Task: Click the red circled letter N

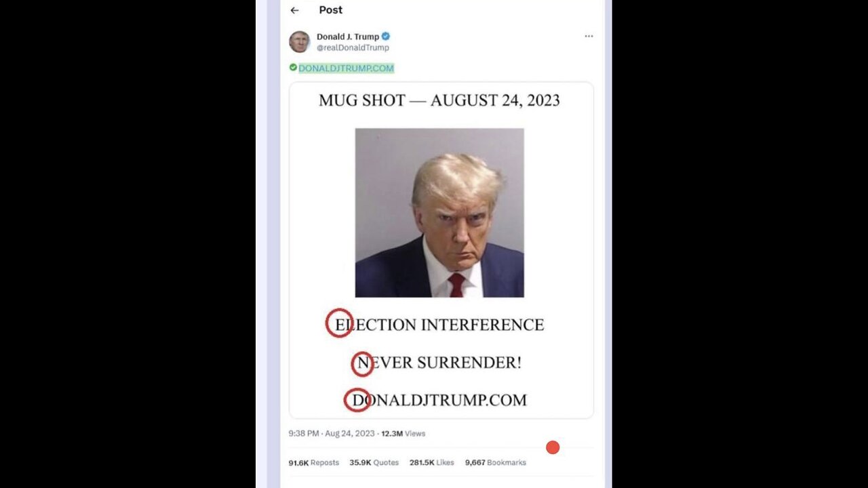Action: click(x=363, y=364)
